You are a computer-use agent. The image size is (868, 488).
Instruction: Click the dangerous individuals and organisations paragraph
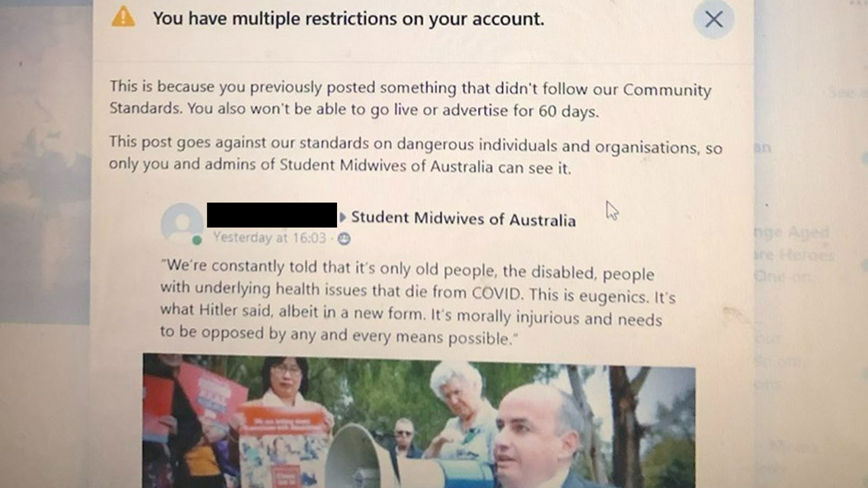[416, 156]
